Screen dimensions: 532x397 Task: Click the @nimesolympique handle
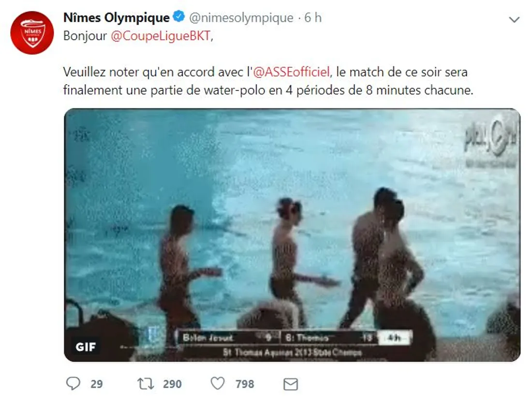tap(241, 17)
